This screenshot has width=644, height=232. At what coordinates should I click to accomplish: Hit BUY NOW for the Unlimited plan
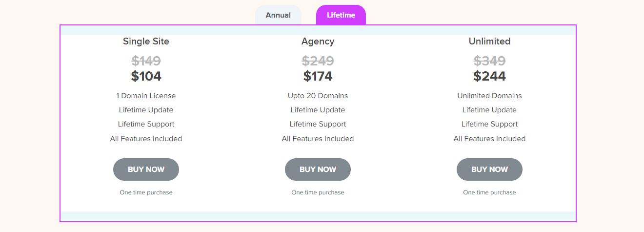[x=489, y=169]
